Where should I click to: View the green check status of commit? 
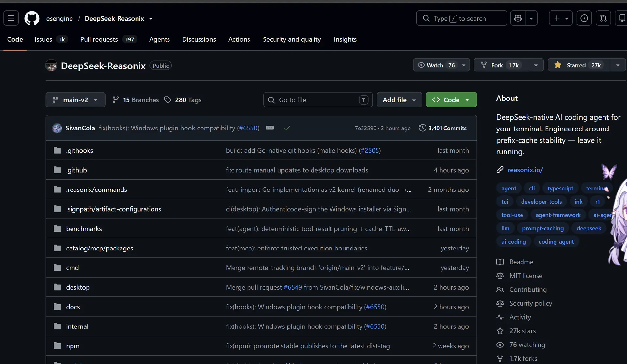tap(287, 128)
